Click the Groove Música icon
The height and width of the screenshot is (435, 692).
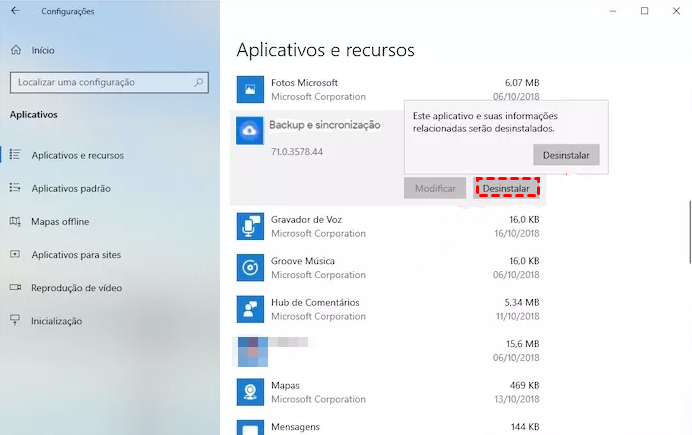(250, 267)
